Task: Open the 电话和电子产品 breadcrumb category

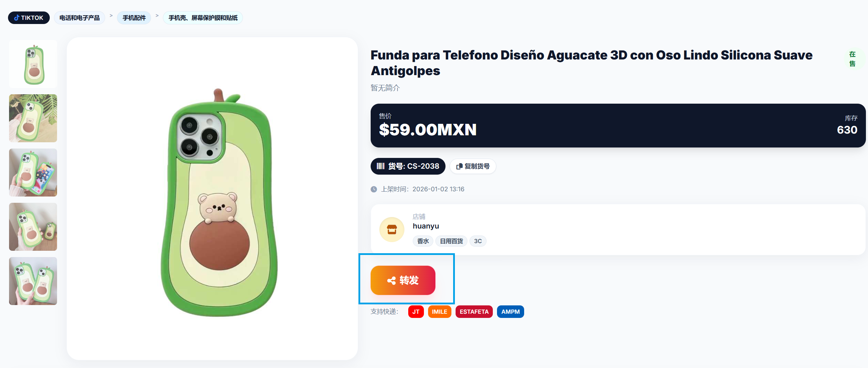Action: (79, 18)
